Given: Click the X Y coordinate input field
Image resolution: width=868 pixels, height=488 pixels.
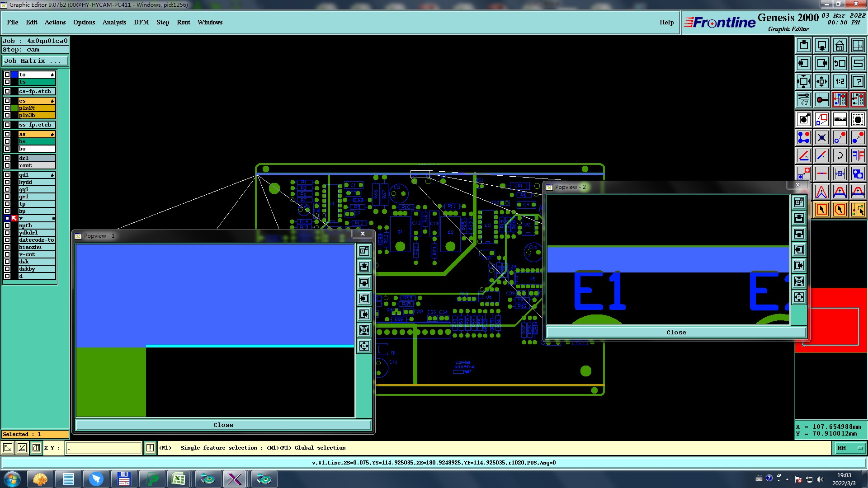Looking at the screenshot, I should pyautogui.click(x=104, y=448).
